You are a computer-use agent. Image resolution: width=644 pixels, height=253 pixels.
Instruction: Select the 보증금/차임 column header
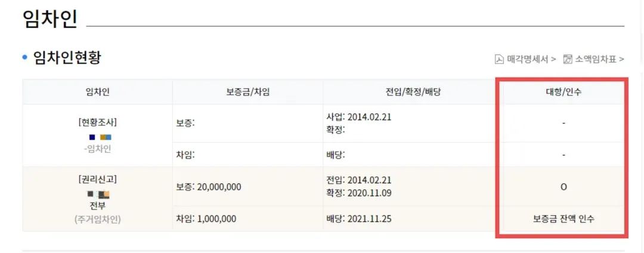[x=247, y=92]
